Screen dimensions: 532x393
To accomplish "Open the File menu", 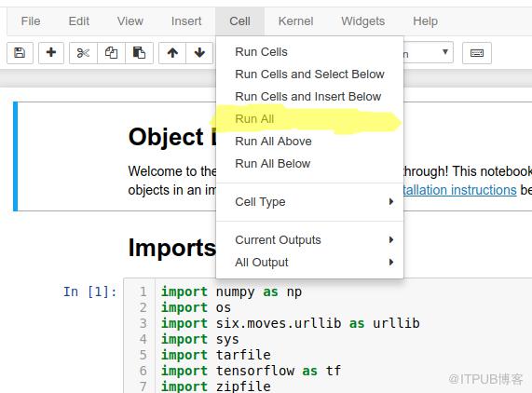I will (31, 21).
